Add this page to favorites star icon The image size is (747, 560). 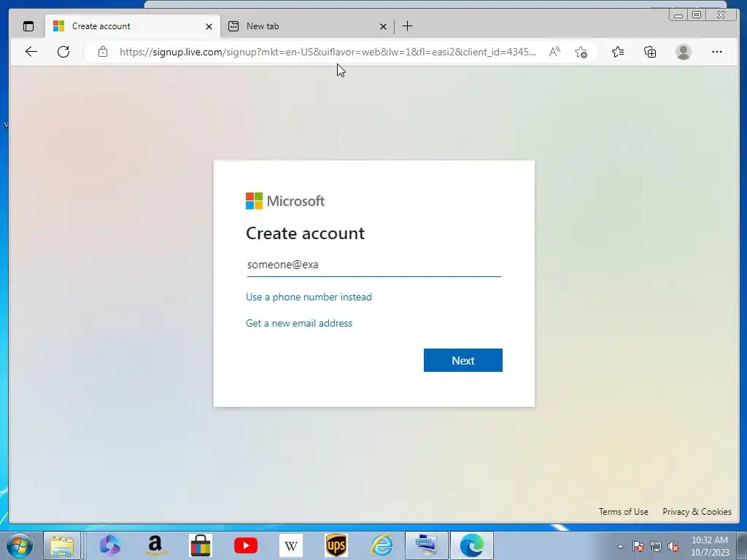[x=581, y=52]
